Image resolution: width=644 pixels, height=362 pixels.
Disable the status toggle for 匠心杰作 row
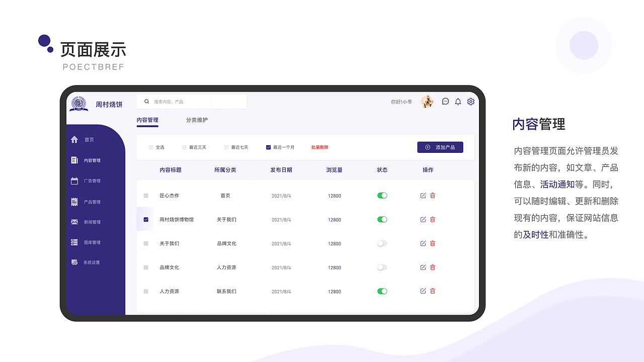point(382,195)
